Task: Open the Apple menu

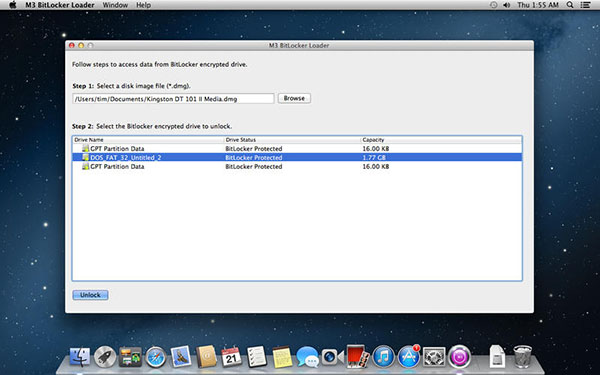Action: click(13, 5)
